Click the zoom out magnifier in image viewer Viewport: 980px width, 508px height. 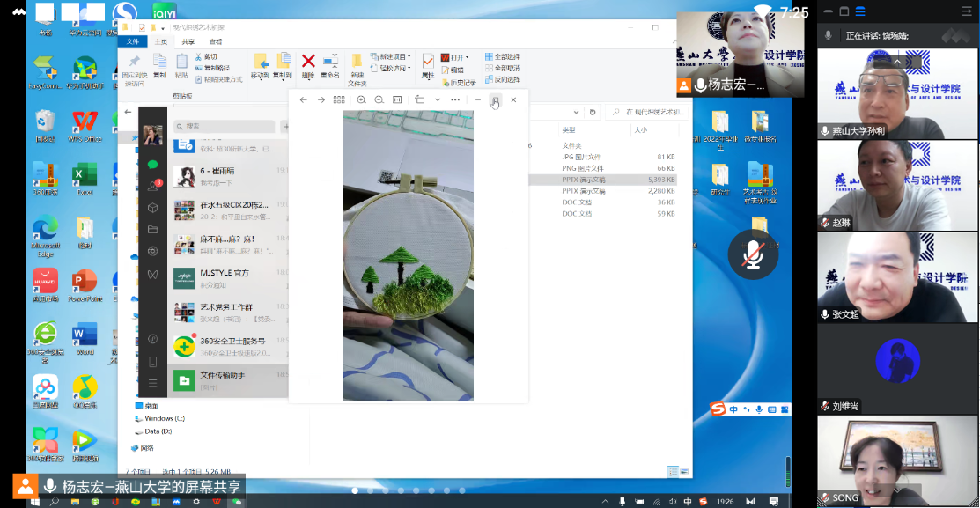pos(379,100)
